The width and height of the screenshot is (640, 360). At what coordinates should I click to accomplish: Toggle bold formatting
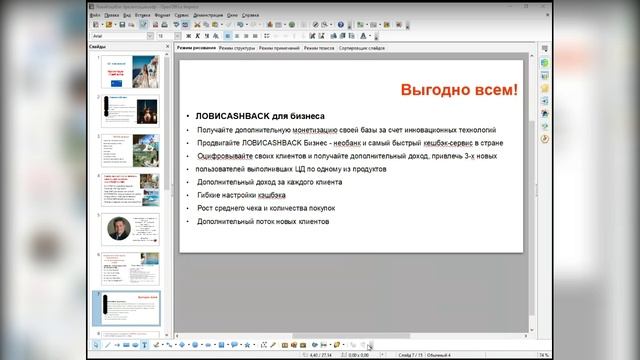(188, 36)
